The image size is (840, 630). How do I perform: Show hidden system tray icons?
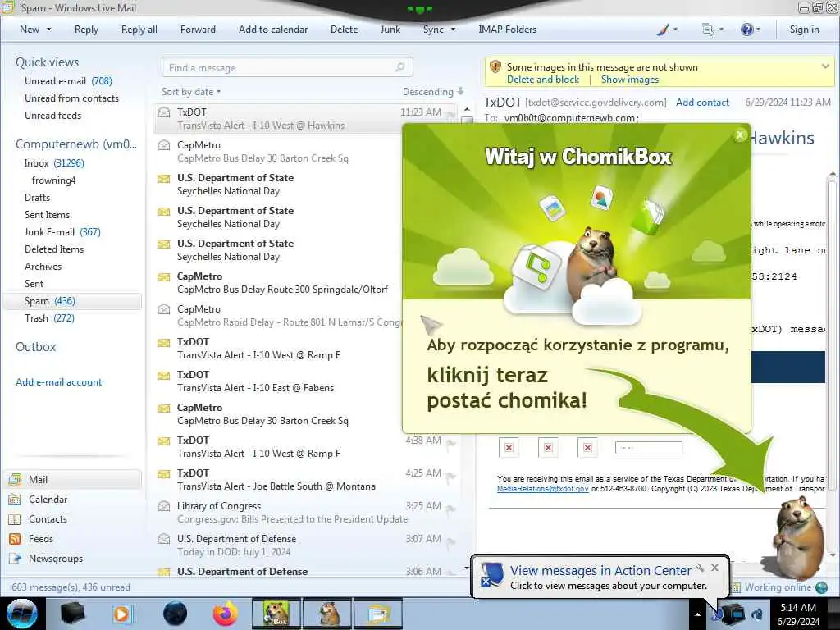pyautogui.click(x=697, y=614)
